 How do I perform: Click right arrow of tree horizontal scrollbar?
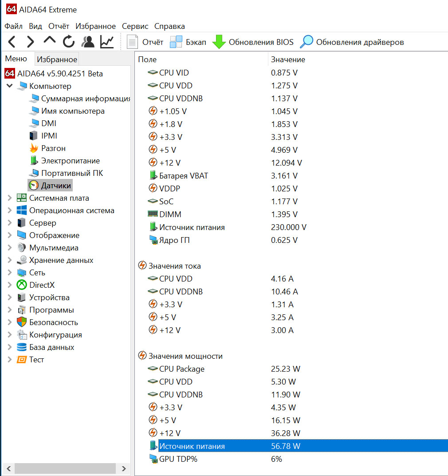[x=123, y=468]
